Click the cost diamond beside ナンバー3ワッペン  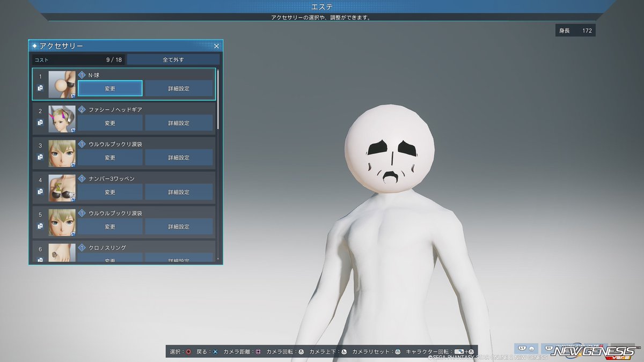pyautogui.click(x=82, y=179)
